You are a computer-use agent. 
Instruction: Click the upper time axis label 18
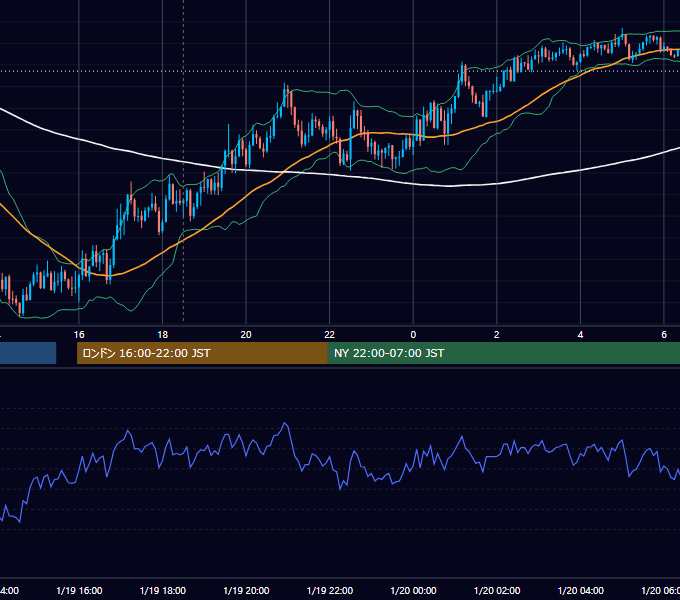tap(163, 335)
